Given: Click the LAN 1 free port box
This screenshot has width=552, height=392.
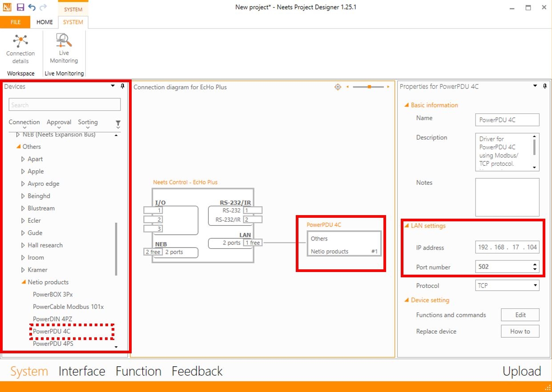Looking at the screenshot, I should click(x=252, y=243).
